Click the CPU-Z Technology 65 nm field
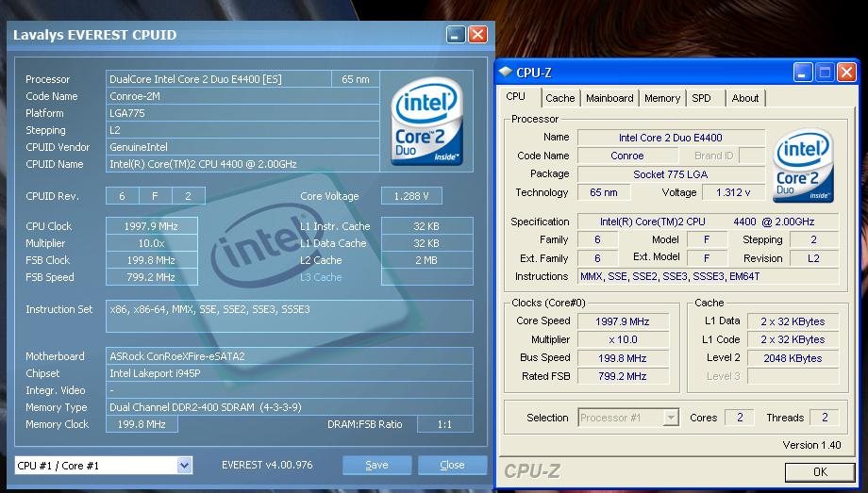The width and height of the screenshot is (868, 493). 604,192
